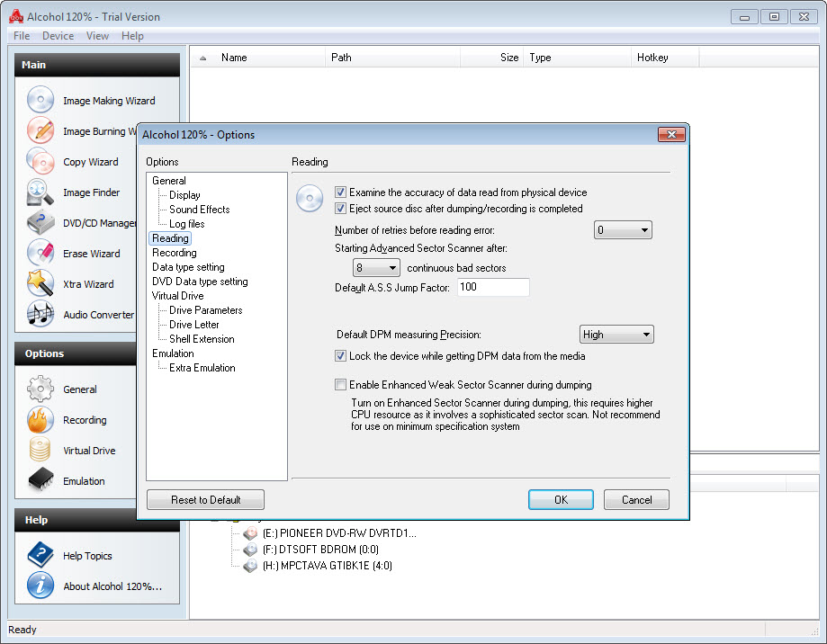Collapse the Main sidebar panel header
Screen dimensions: 827x644
click(x=97, y=65)
